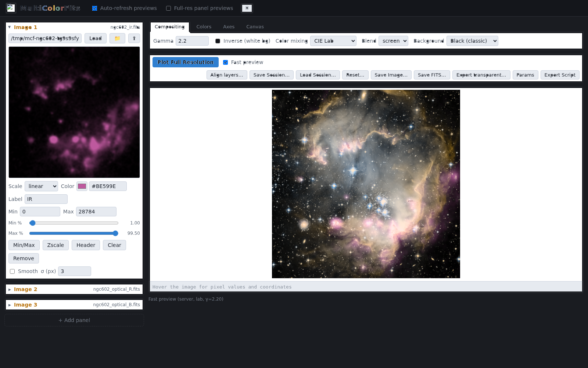Expand the Image 2 panel
The image size is (588, 368).
(x=10, y=289)
